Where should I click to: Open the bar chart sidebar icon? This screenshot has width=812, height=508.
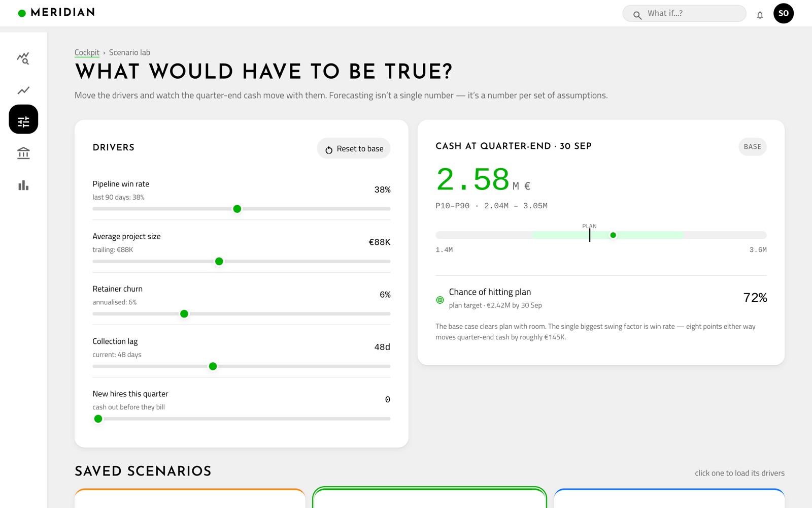23,185
